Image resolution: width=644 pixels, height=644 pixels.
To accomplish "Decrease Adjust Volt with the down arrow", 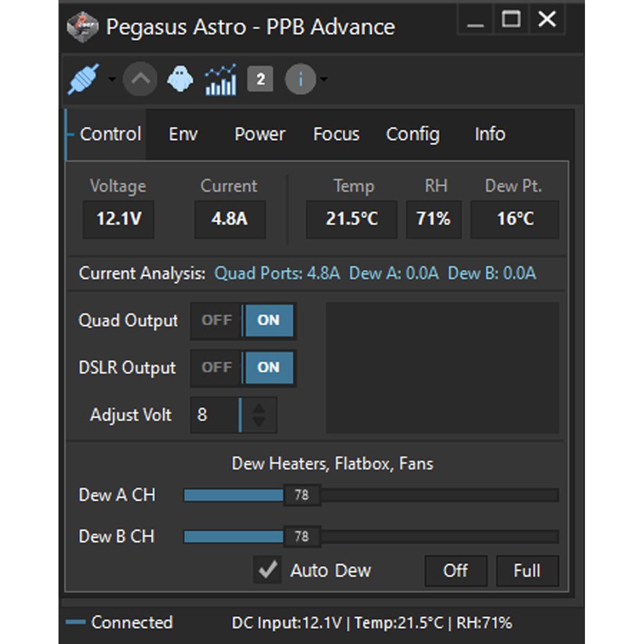I will tap(259, 422).
